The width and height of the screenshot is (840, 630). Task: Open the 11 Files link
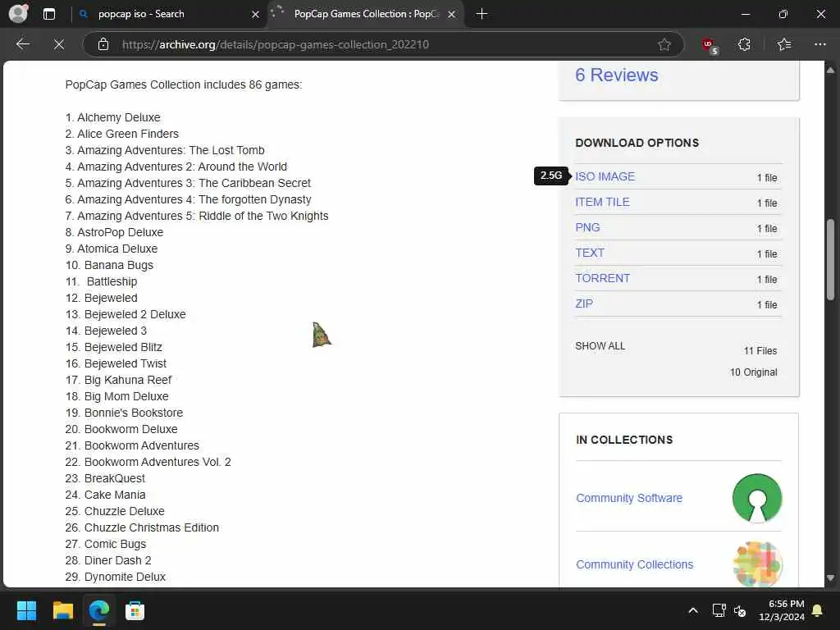[760, 351]
